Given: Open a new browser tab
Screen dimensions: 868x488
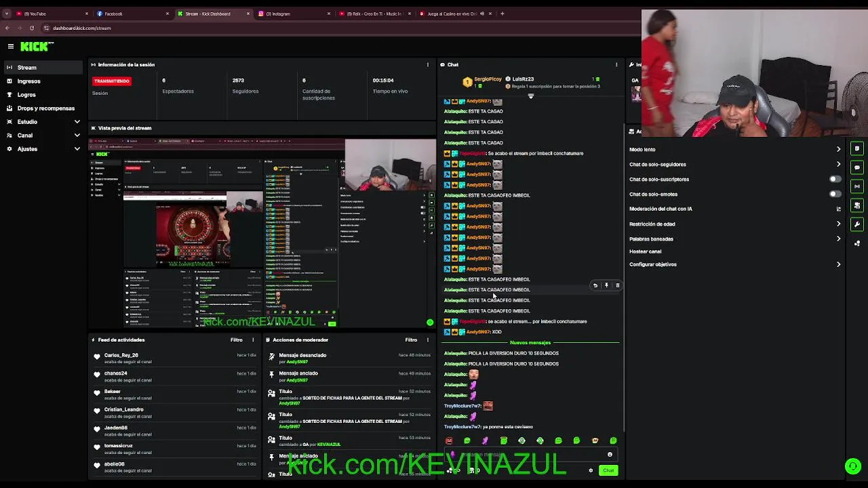Looking at the screenshot, I should (x=502, y=14).
